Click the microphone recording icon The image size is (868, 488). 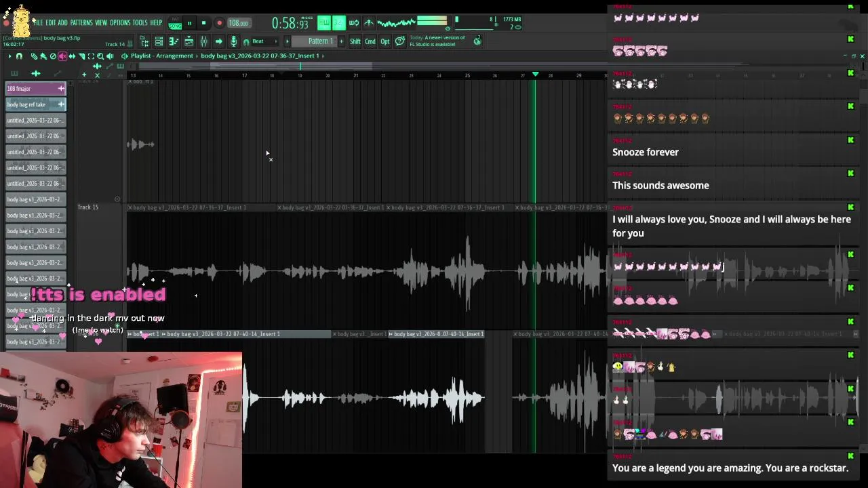coord(233,41)
